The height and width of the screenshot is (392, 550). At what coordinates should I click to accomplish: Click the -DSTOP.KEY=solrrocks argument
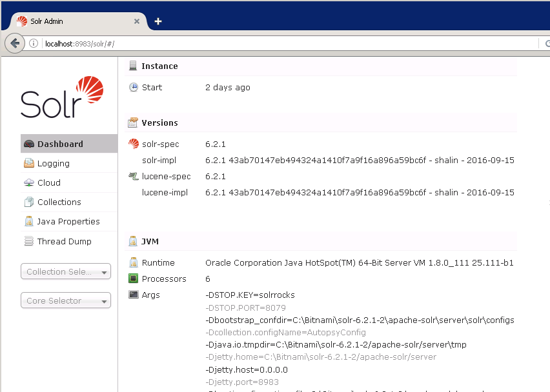coord(250,295)
